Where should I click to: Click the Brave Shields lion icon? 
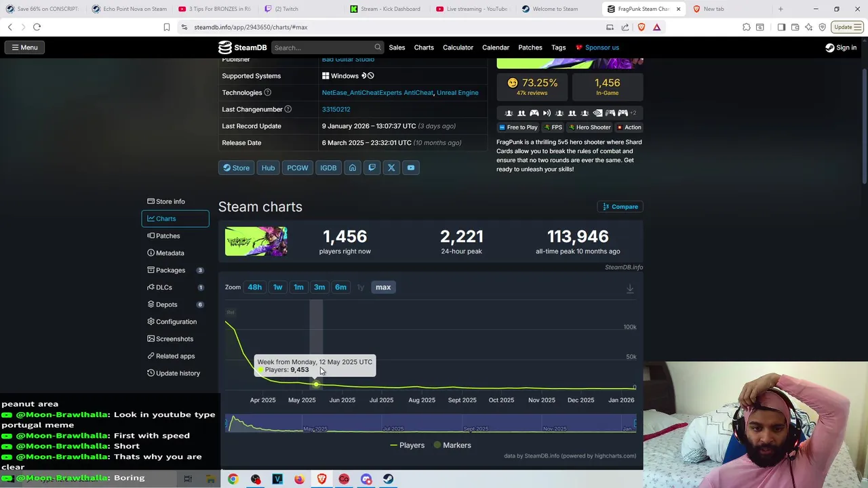click(642, 27)
